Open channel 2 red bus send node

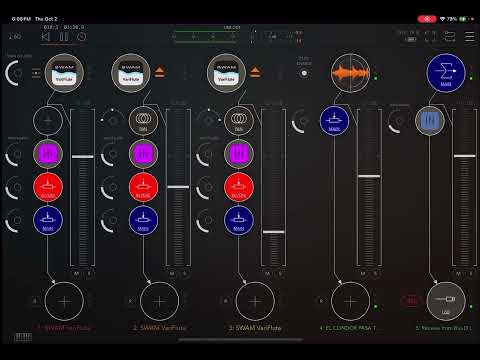tap(143, 187)
